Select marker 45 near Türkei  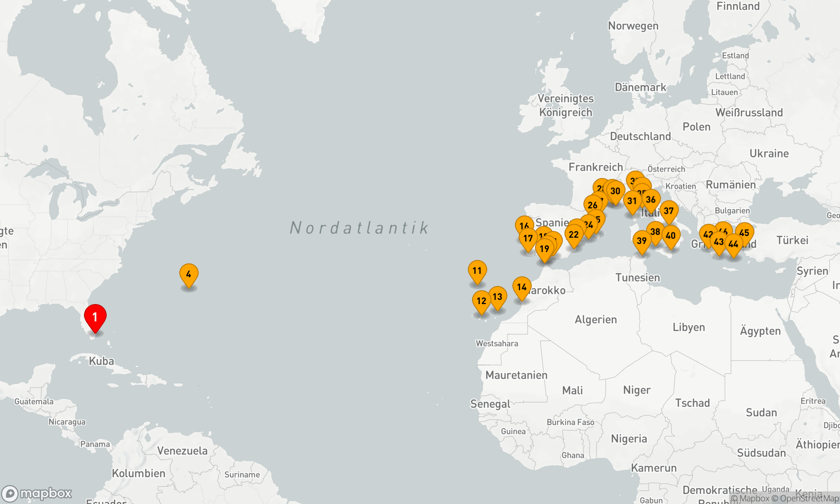(x=745, y=233)
